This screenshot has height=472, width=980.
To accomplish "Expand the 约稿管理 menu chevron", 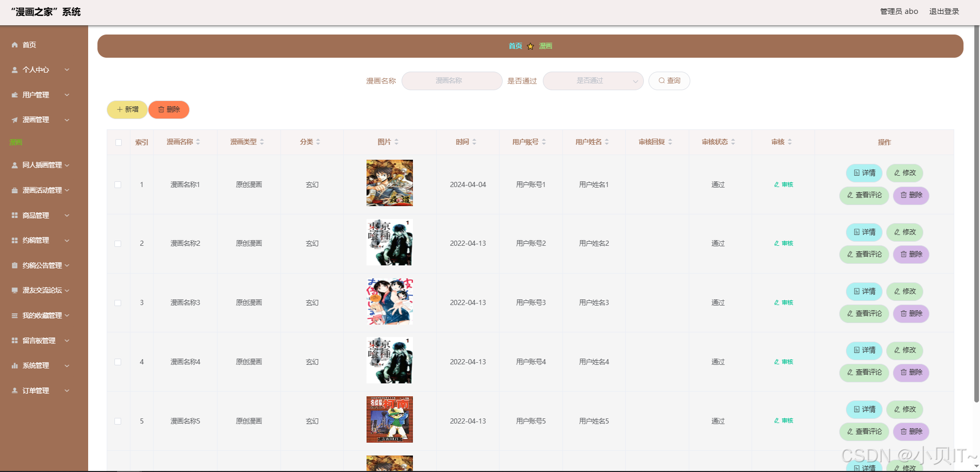I will pyautogui.click(x=67, y=240).
